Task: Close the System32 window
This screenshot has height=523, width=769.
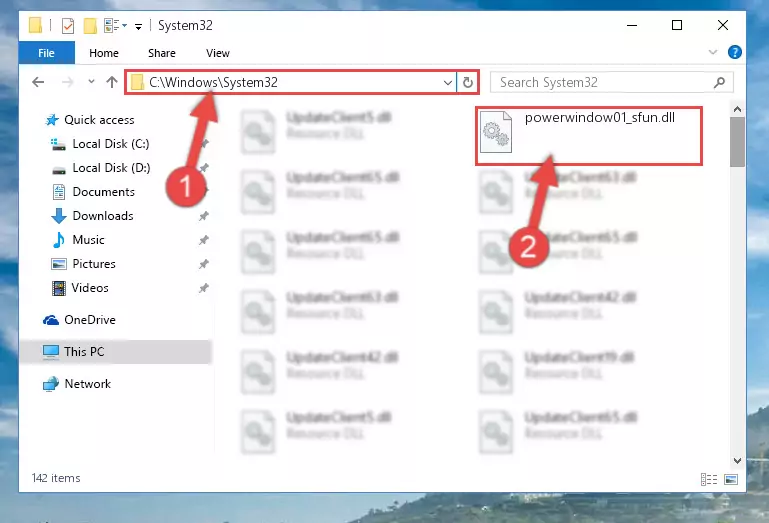Action: tap(722, 26)
